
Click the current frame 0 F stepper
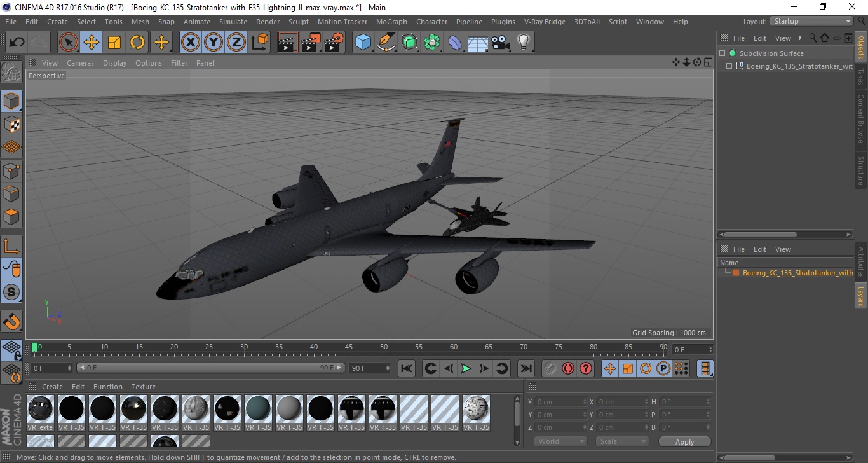tap(69, 368)
